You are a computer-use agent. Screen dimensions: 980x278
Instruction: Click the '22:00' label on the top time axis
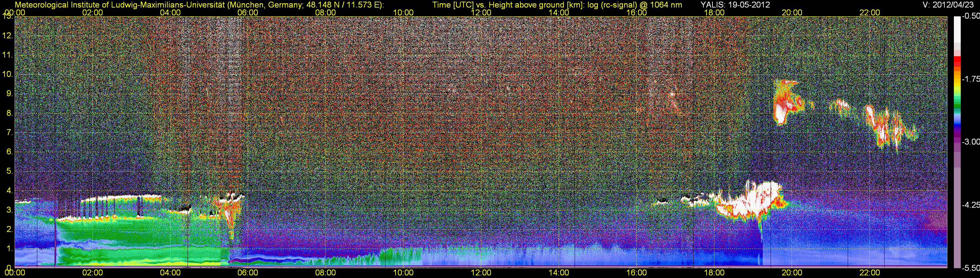point(870,12)
